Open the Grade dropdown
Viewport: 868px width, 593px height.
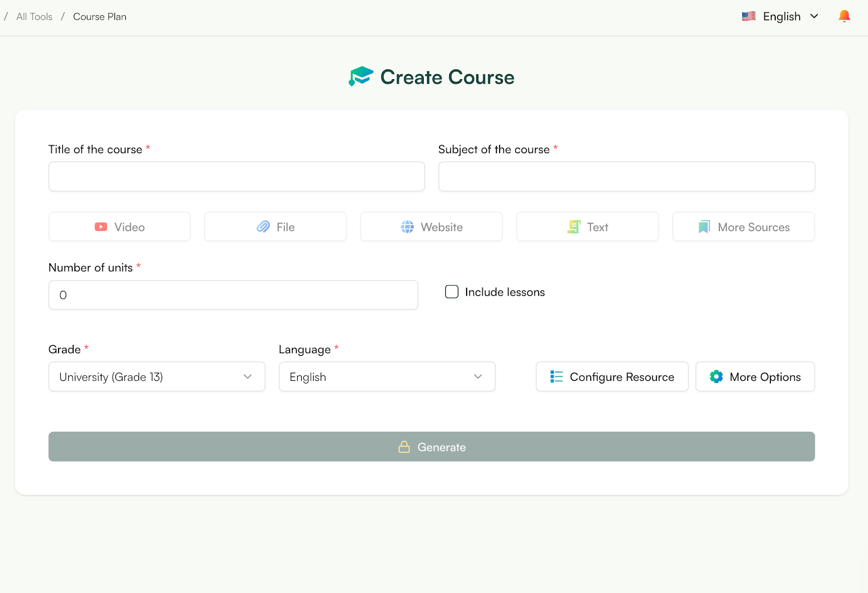pyautogui.click(x=156, y=377)
